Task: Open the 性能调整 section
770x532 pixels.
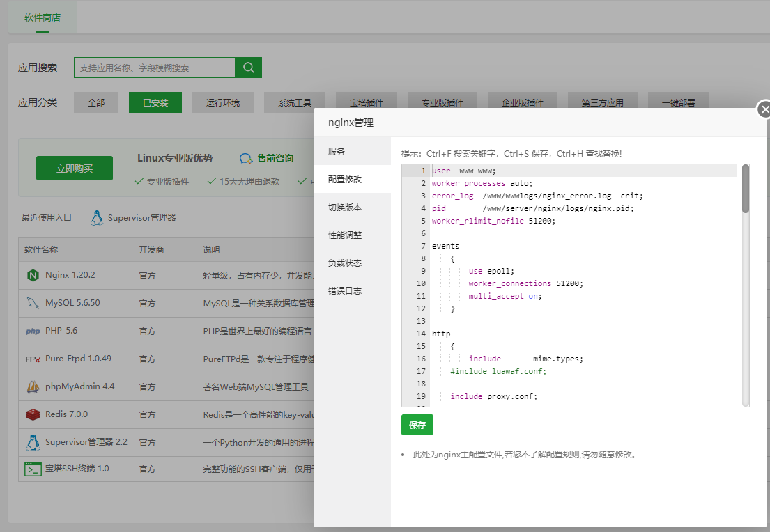Action: [353, 235]
